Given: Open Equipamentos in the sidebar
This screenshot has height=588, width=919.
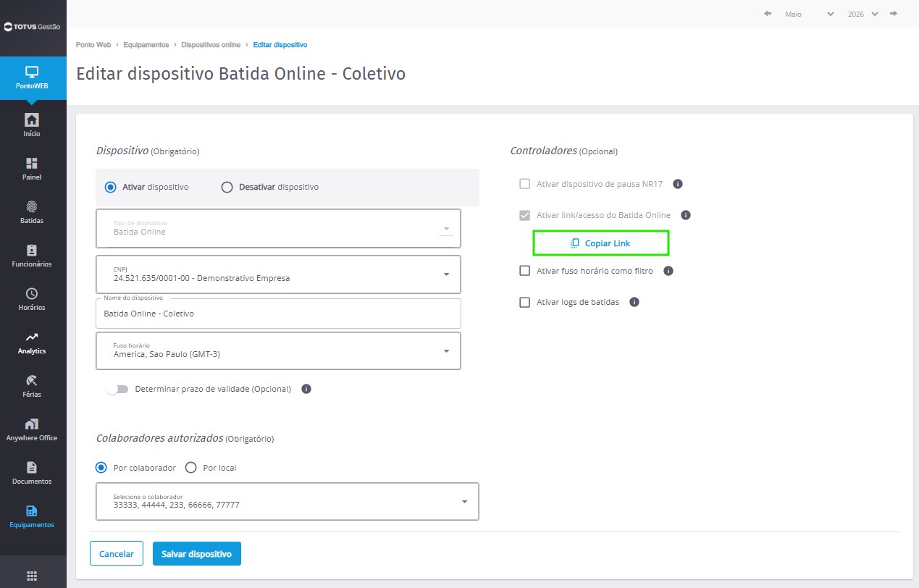Looking at the screenshot, I should coord(33,516).
